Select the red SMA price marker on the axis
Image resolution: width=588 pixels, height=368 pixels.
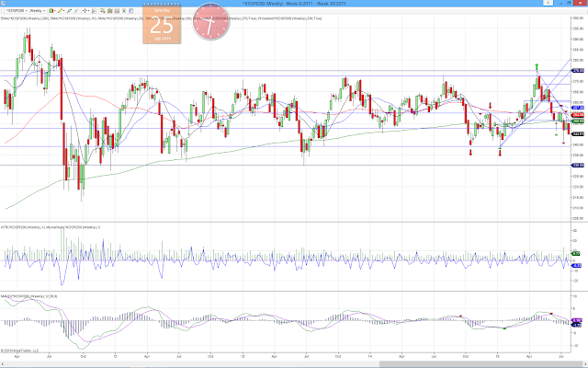pyautogui.click(x=578, y=115)
